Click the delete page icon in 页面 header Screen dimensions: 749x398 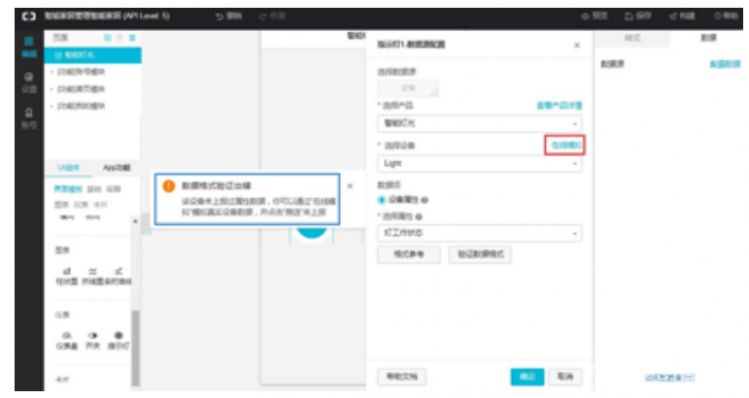[x=120, y=38]
